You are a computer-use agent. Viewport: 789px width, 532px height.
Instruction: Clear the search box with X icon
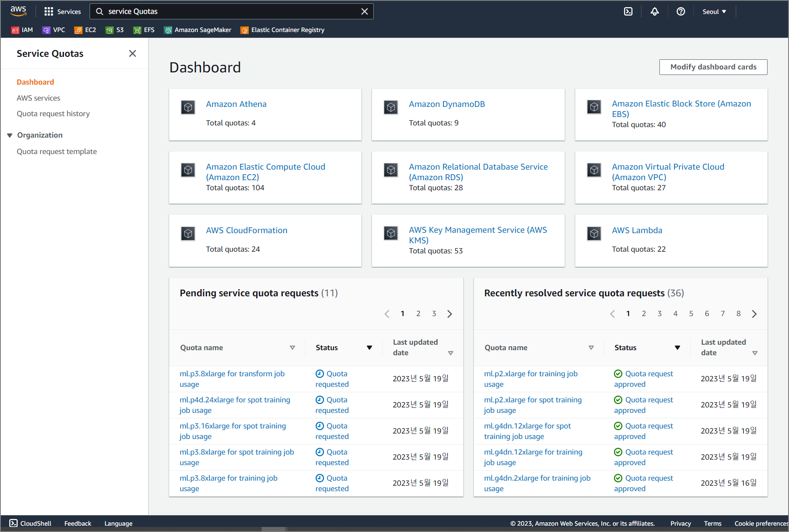[x=364, y=11]
